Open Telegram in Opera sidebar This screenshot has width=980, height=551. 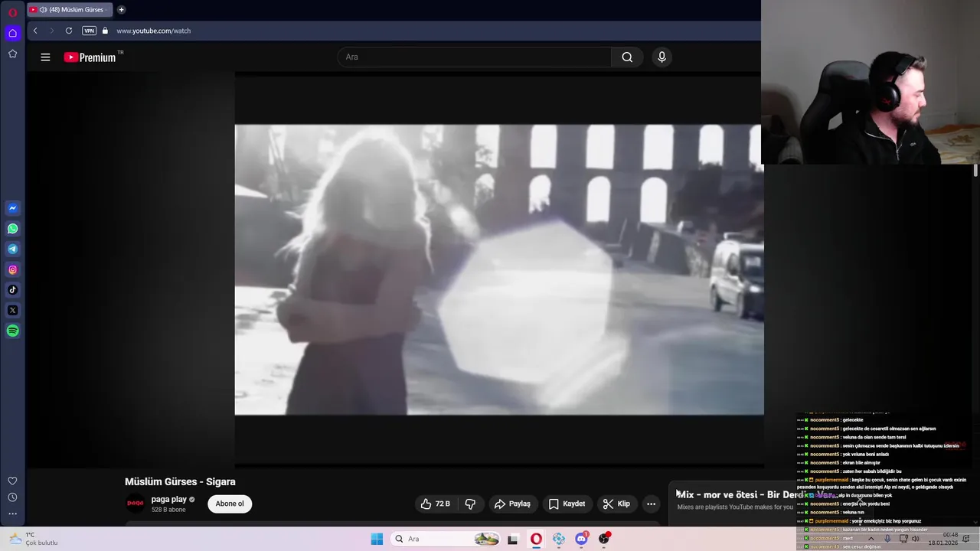(x=12, y=249)
